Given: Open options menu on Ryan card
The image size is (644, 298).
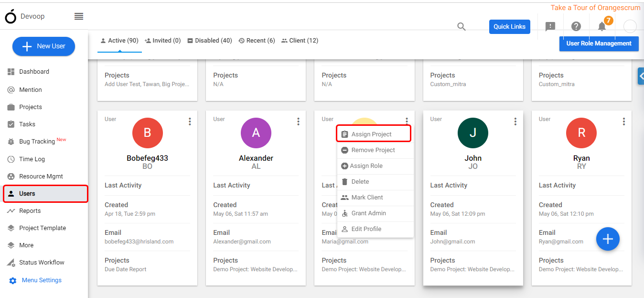Looking at the screenshot, I should pos(623,121).
